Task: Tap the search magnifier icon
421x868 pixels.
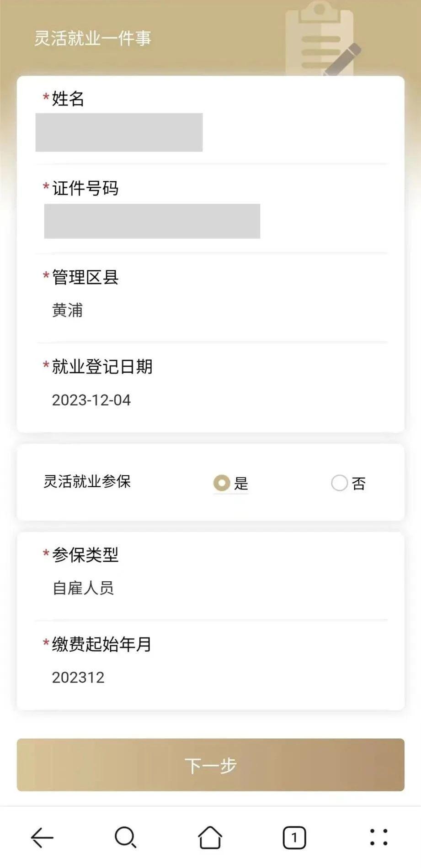Action: 125,837
